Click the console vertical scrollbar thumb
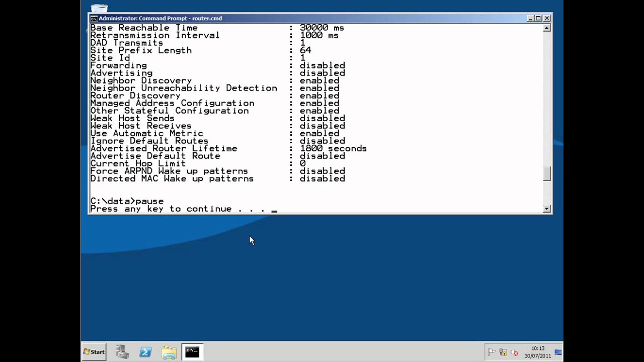 pyautogui.click(x=547, y=173)
